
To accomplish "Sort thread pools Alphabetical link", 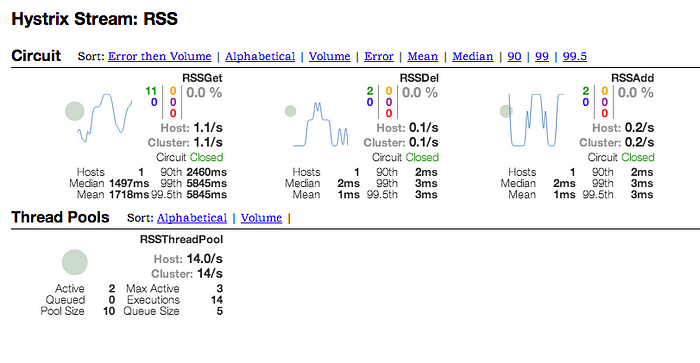I will [192, 218].
